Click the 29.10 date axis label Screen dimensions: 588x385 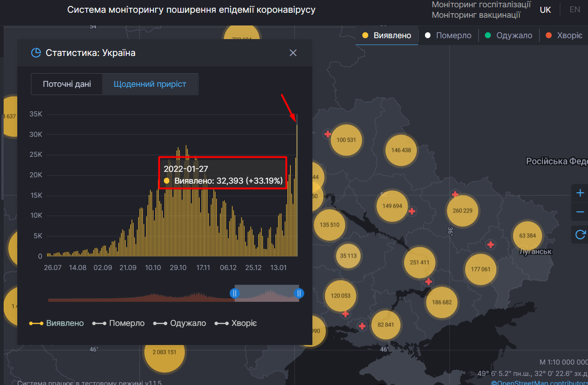click(x=178, y=268)
